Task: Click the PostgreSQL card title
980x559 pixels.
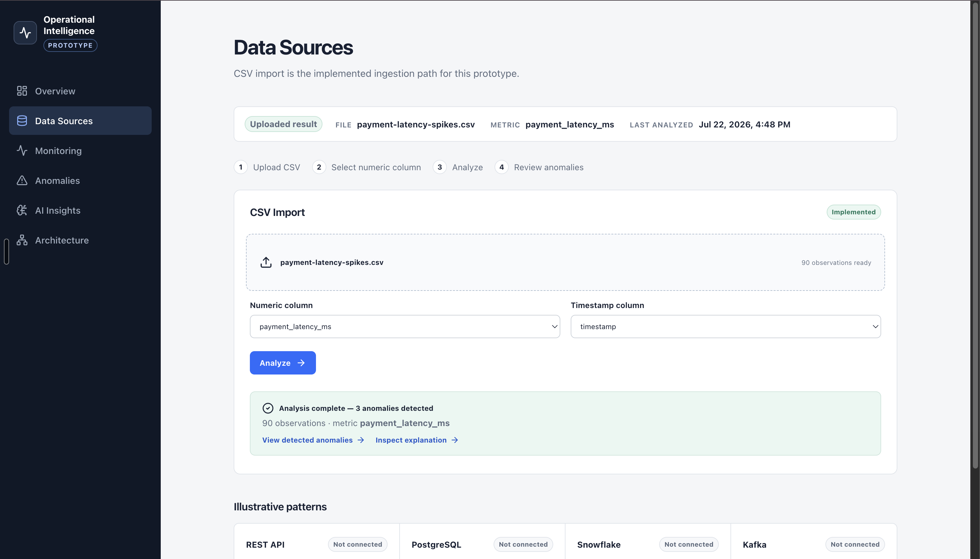Action: coord(436,544)
